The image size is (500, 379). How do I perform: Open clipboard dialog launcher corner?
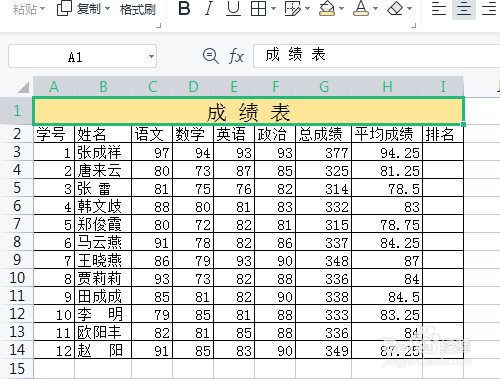point(159,25)
